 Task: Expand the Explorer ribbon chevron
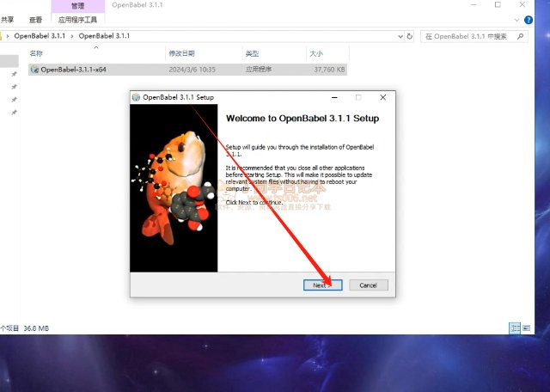516,20
